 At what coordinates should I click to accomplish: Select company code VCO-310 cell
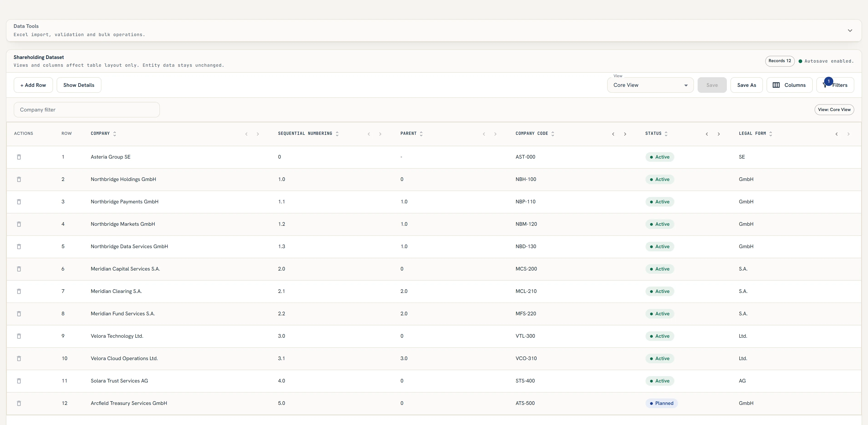coord(526,359)
